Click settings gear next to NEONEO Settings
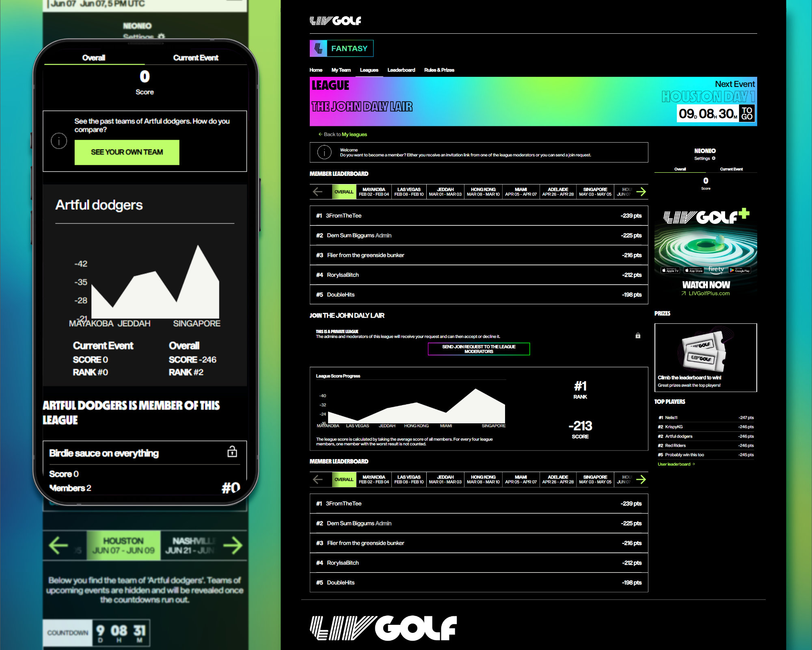 [714, 158]
